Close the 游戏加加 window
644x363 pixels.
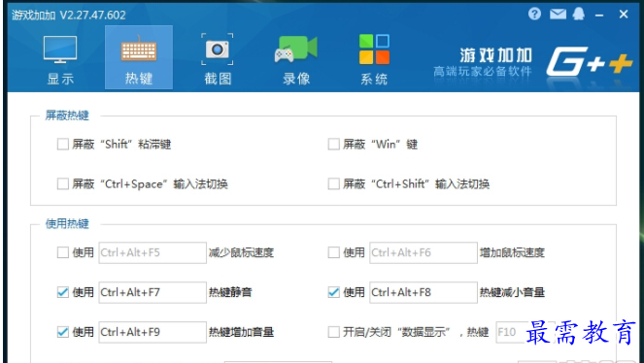pyautogui.click(x=624, y=15)
